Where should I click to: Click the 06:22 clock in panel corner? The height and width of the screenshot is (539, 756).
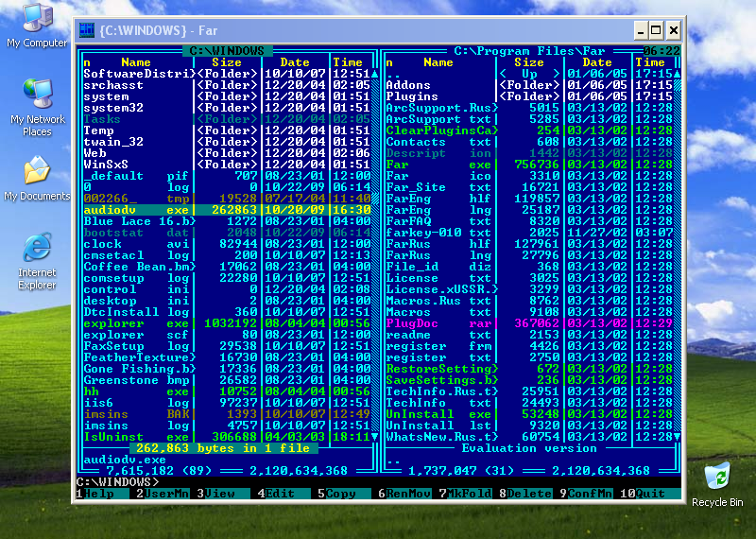point(661,51)
